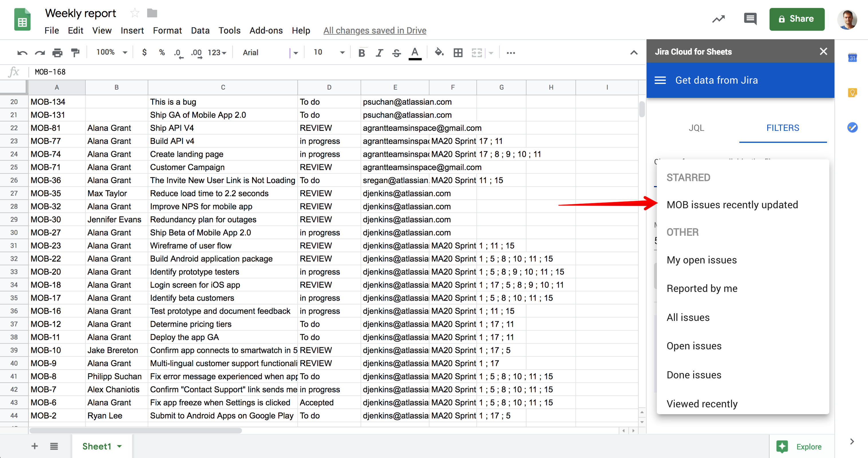Select MOB issues recently updated filter

coord(743,205)
